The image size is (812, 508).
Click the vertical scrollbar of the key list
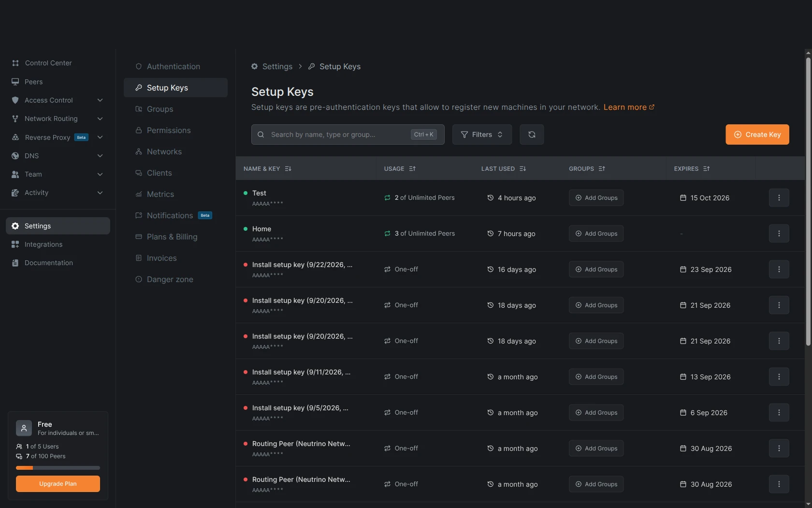[808, 201]
